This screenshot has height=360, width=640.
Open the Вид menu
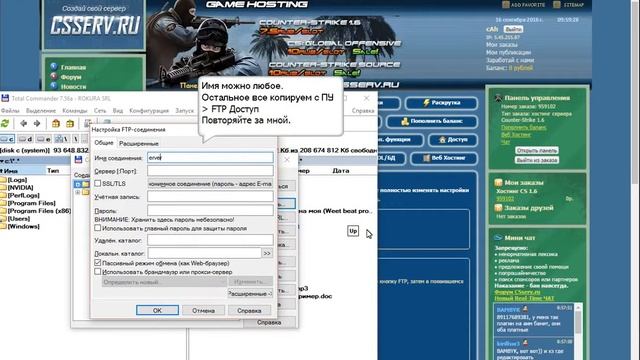(x=118, y=111)
